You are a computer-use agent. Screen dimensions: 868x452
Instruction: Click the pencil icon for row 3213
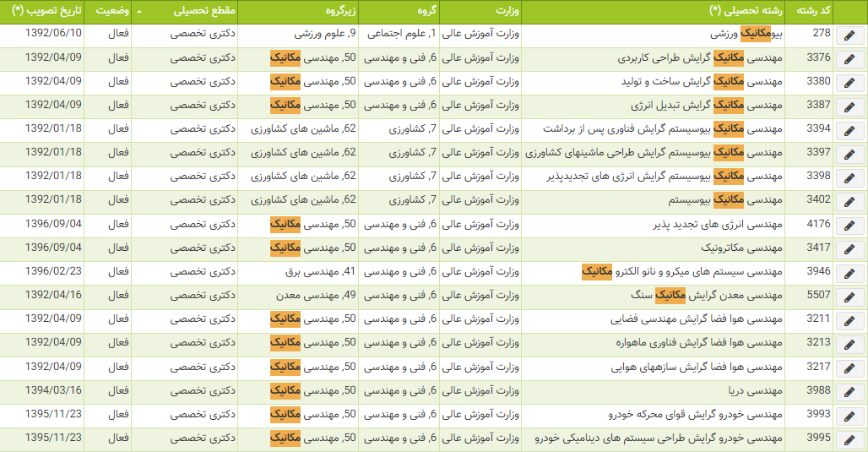(x=849, y=345)
